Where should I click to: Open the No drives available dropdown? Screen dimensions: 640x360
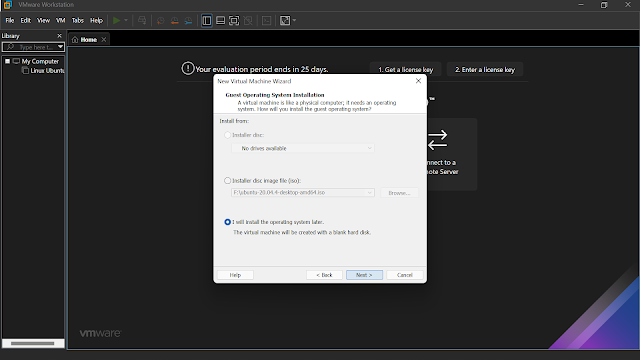coord(303,148)
